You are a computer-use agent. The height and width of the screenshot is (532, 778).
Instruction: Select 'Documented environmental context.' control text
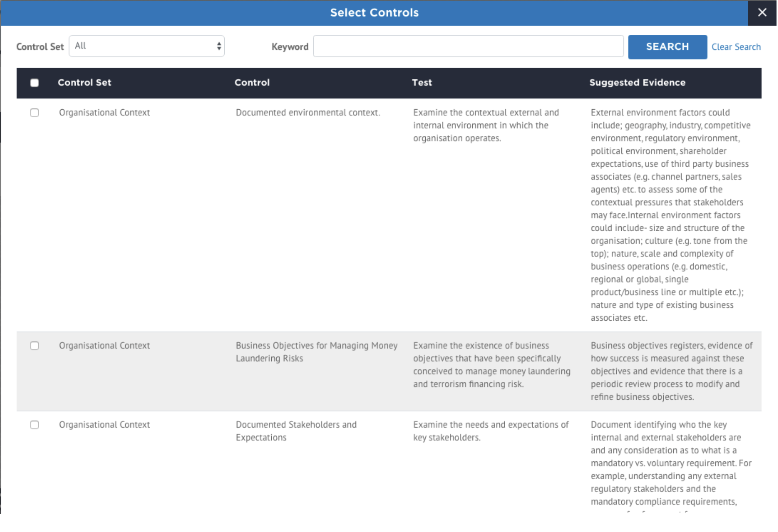pos(308,113)
